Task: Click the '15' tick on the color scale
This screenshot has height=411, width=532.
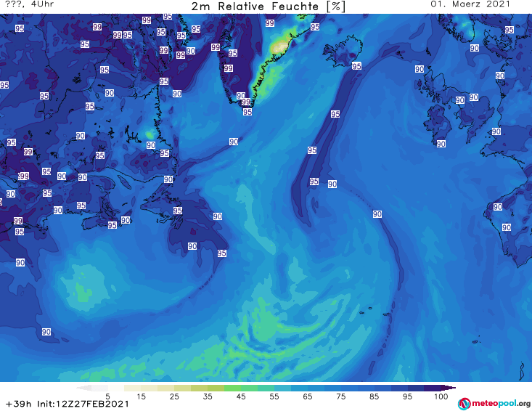Action: point(141,396)
